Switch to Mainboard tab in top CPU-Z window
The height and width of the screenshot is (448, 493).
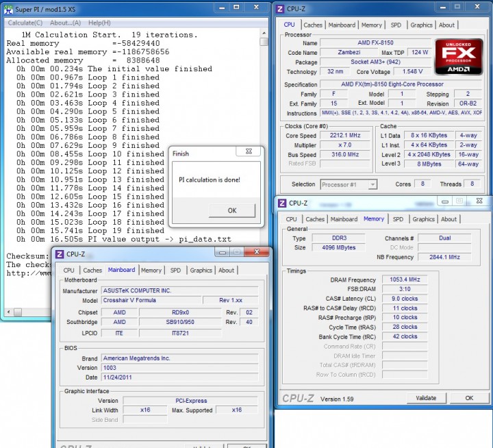[x=342, y=25]
